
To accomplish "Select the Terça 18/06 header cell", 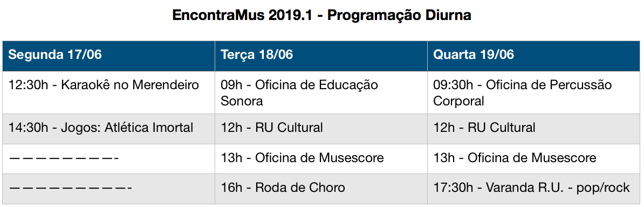I will point(321,56).
